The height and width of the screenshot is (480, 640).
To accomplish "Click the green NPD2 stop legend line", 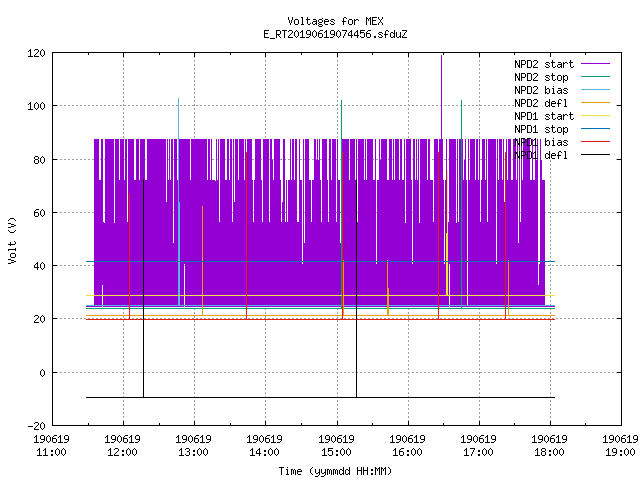I will click(x=596, y=77).
